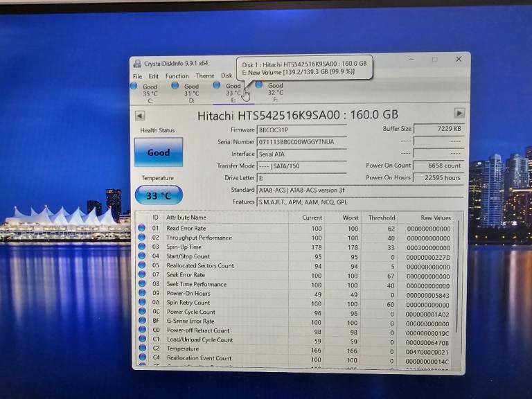Image resolution: width=532 pixels, height=399 pixels.
Task: Click the status icon of G-Sense Error Rate
Action: coord(142,320)
